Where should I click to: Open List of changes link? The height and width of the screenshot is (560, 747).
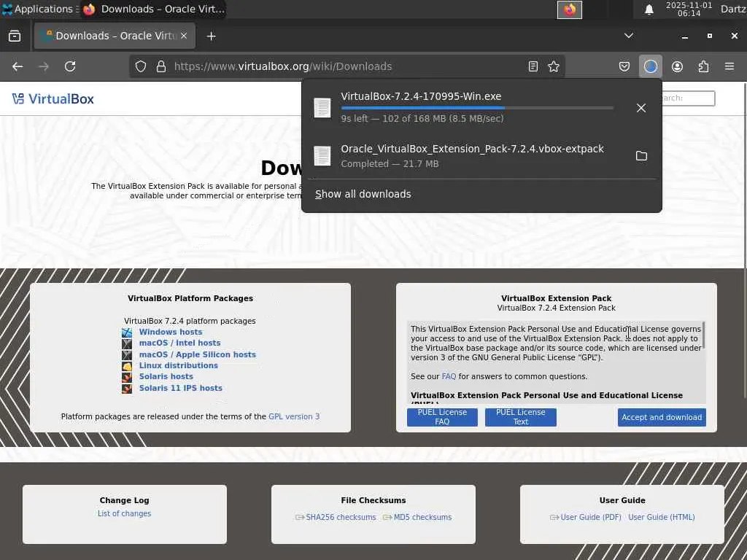(x=124, y=514)
